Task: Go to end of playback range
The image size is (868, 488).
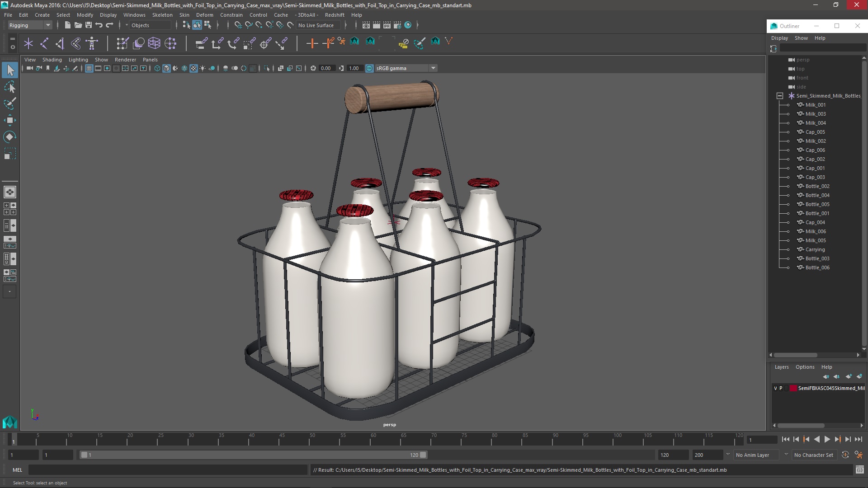Action: click(x=858, y=439)
